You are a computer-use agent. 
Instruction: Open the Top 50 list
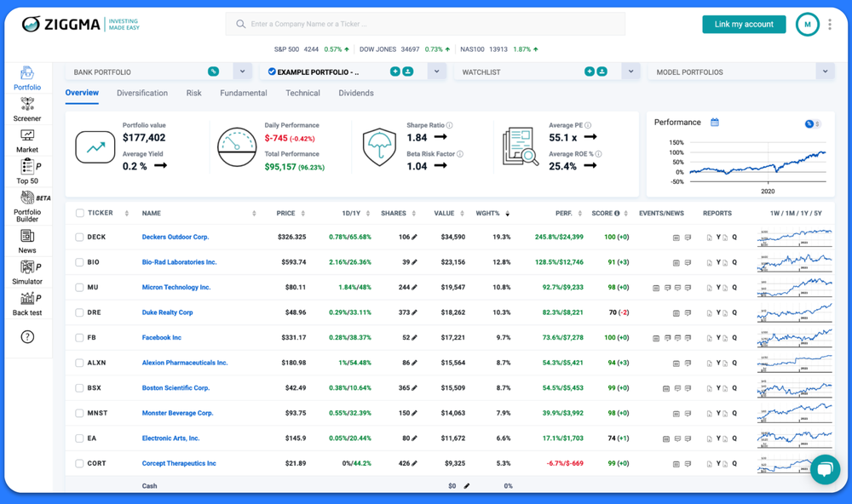(27, 172)
